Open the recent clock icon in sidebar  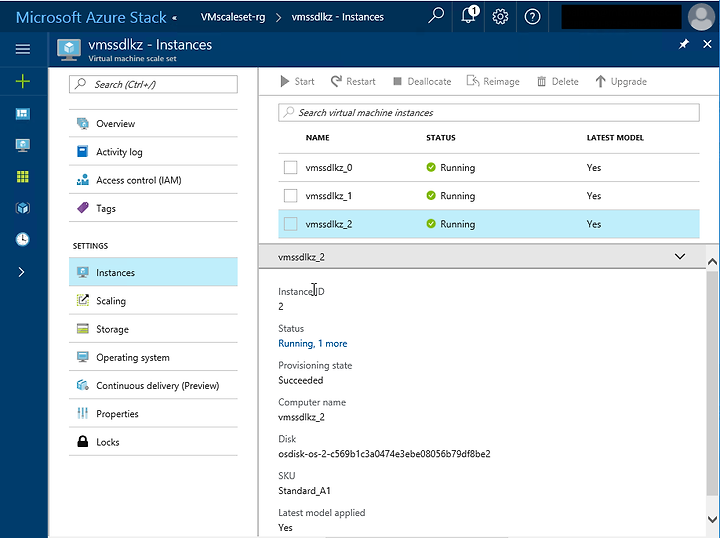click(x=22, y=239)
